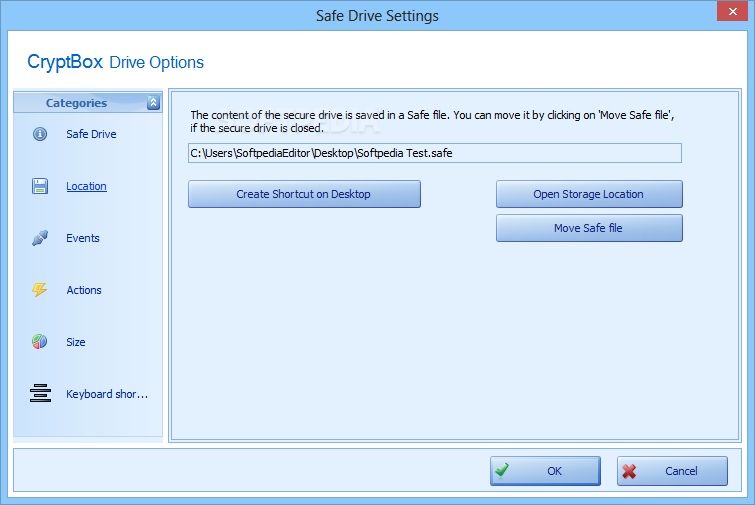Screen dimensions: 755x505
Task: Dismiss dialog with Cancel button
Action: 672,471
